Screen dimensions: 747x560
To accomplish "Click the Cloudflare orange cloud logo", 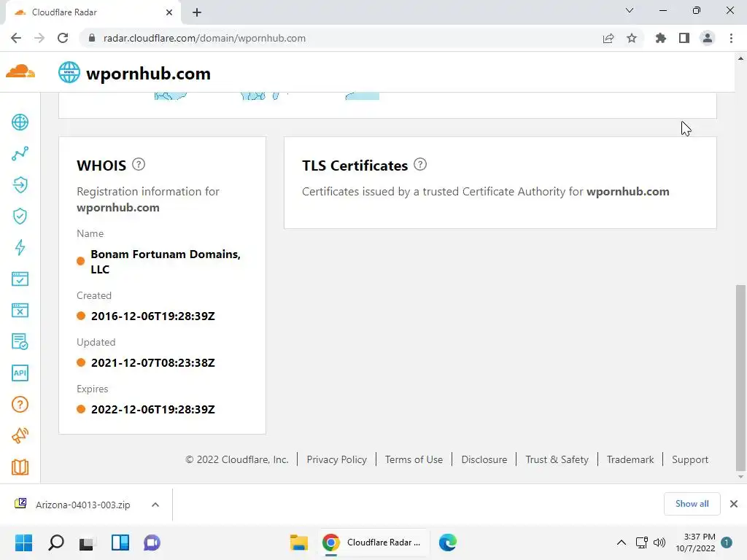I will pos(20,71).
